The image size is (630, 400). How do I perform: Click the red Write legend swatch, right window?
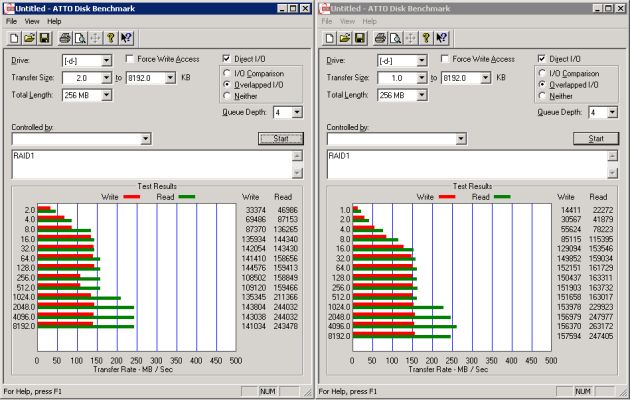(447, 197)
